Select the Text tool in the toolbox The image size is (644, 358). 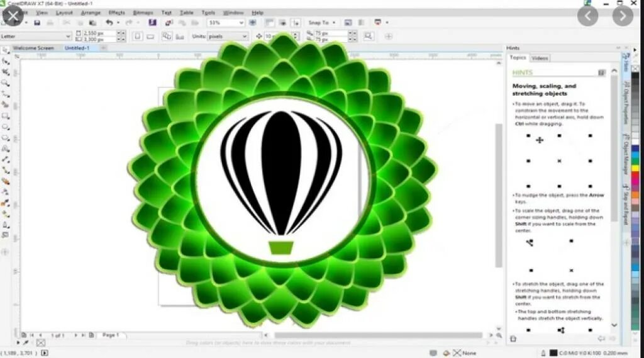coord(5,148)
